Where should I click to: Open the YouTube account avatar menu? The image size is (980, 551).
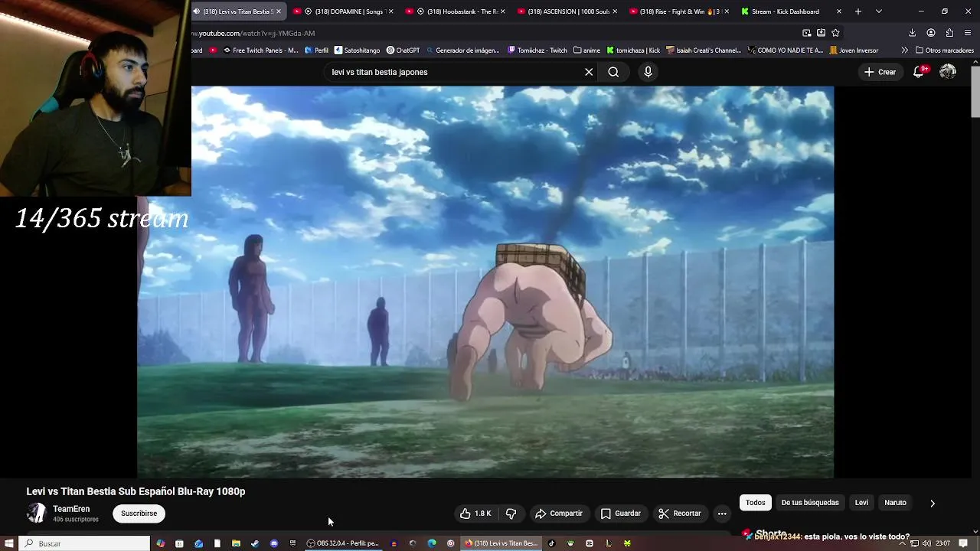click(x=948, y=72)
